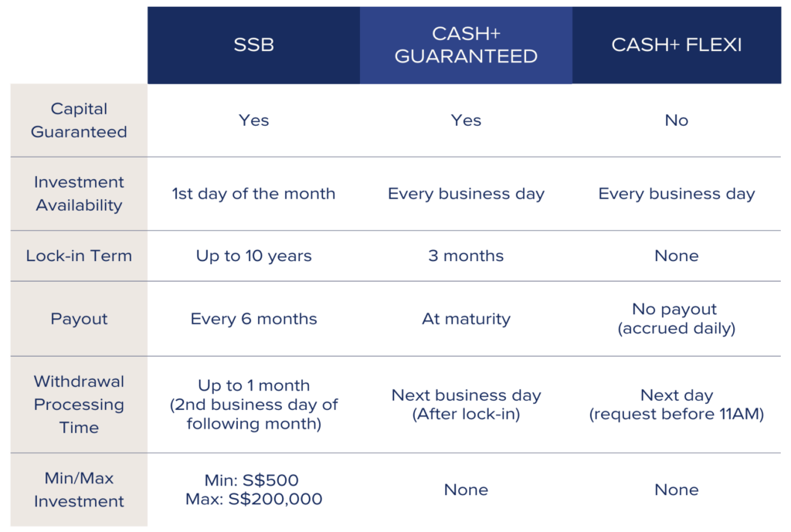This screenshot has height=532, width=791.
Task: Click the 'At maturity' payout cell
Action: click(466, 319)
